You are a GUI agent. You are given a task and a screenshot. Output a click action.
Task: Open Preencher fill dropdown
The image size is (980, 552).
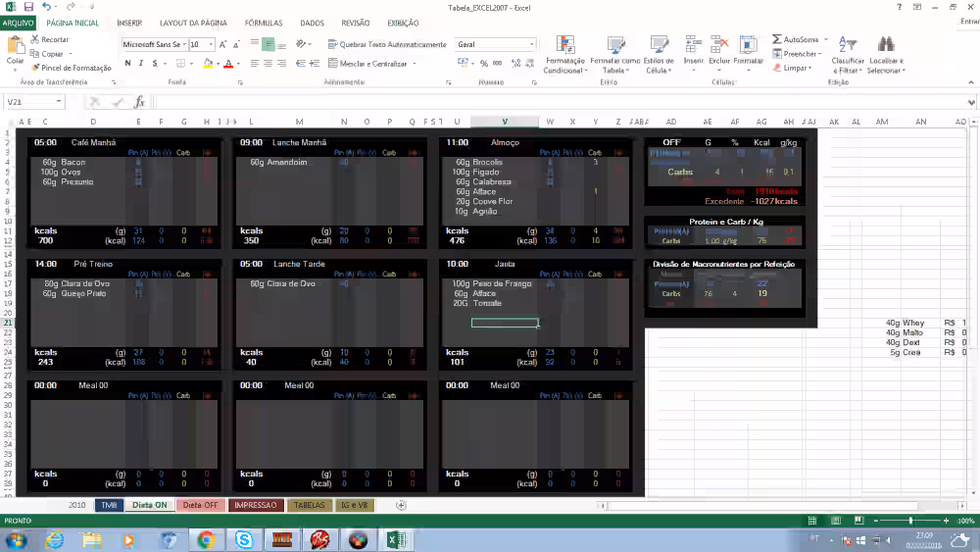[797, 54]
